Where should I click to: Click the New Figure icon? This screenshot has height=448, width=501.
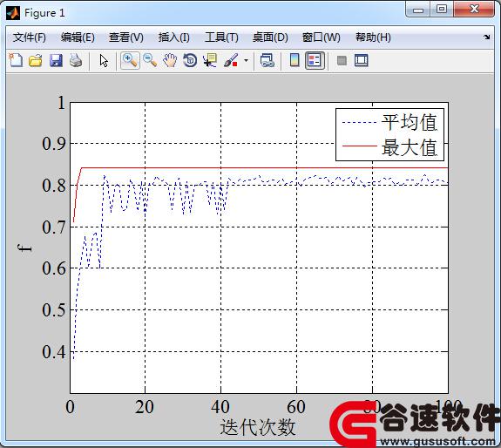(16, 60)
